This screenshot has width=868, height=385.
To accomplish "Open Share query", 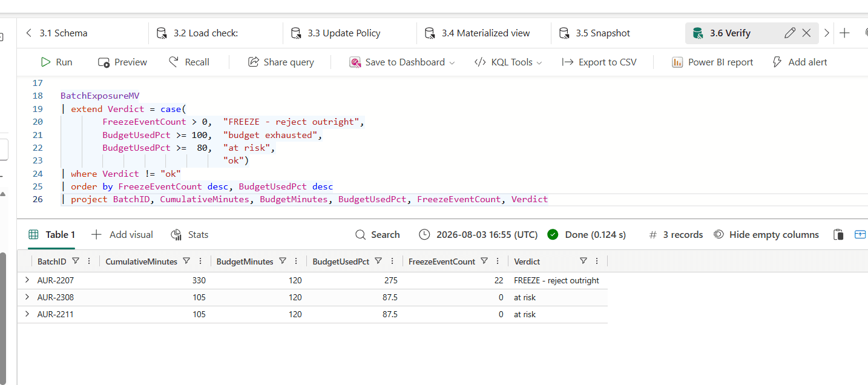I will (281, 62).
